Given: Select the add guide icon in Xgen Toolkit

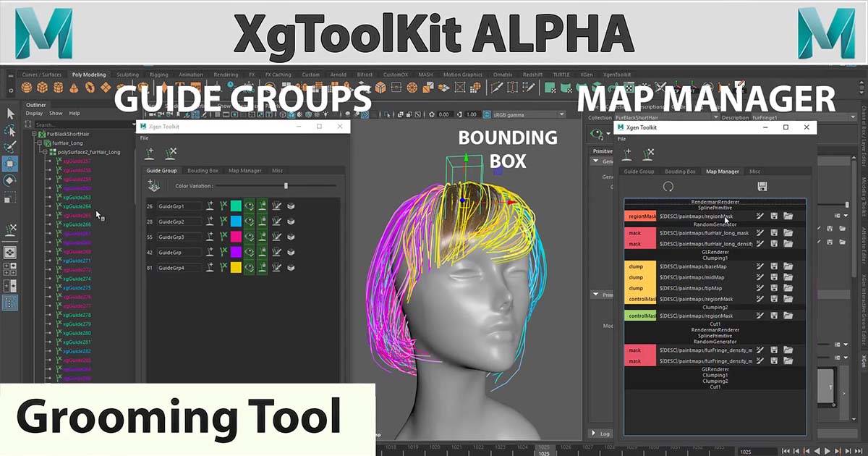Looking at the screenshot, I should [x=149, y=153].
